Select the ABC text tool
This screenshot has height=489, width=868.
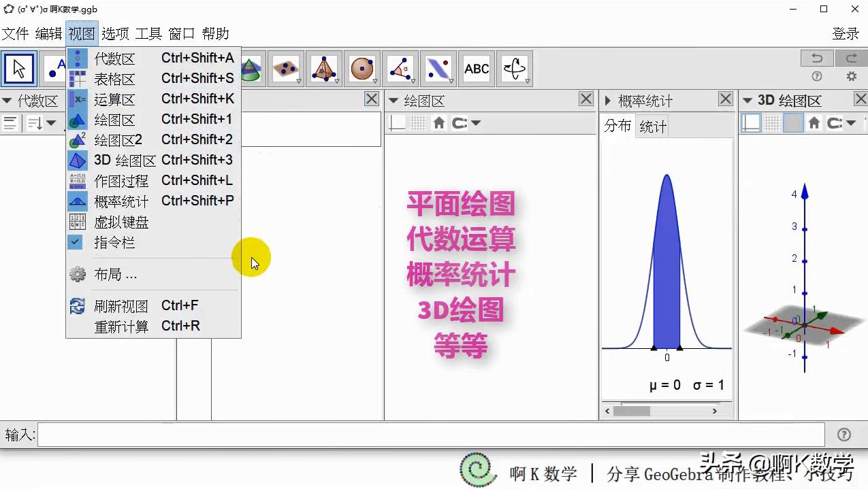click(x=476, y=68)
